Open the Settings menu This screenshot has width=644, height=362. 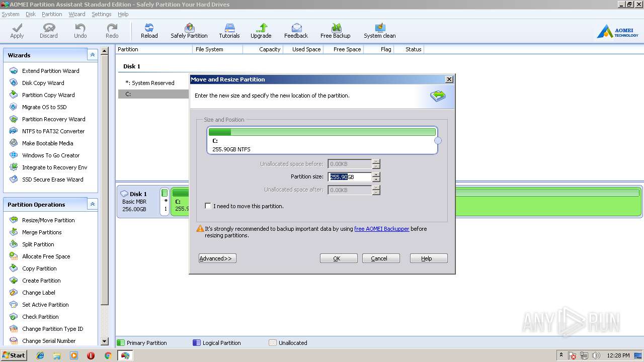101,14
